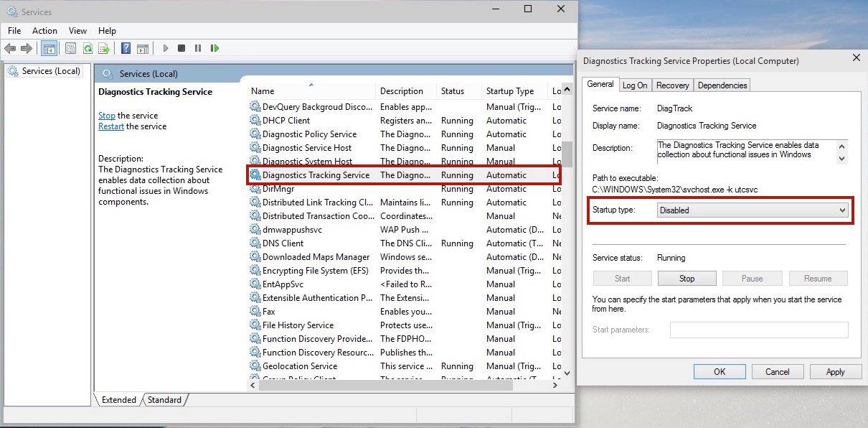
Task: Open the Startup type dropdown
Action: tap(753, 210)
